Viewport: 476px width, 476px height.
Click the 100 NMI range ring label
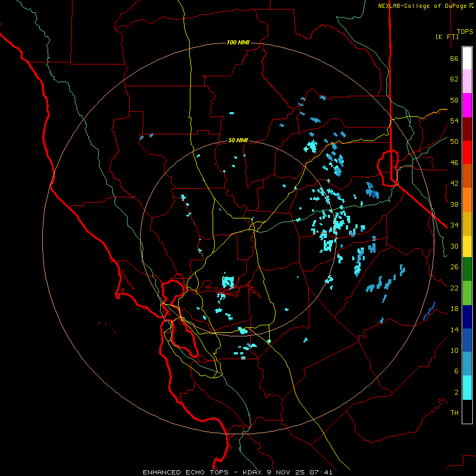[238, 42]
